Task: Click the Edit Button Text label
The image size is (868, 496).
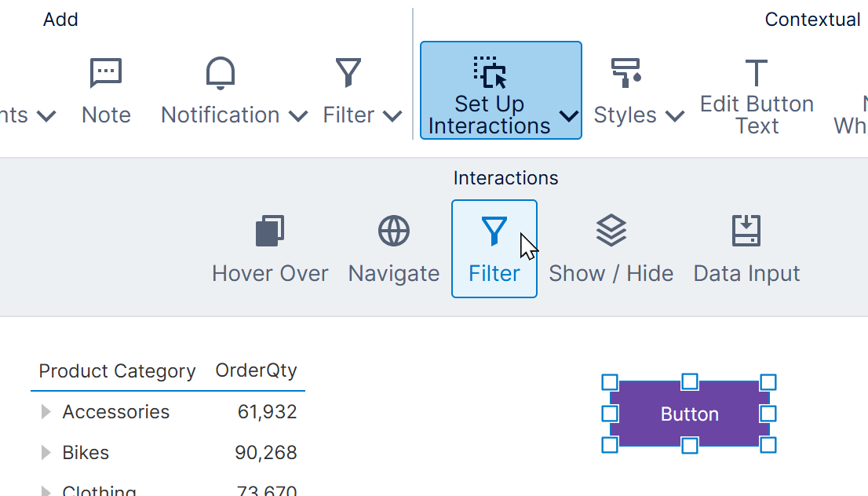Action: point(757,115)
